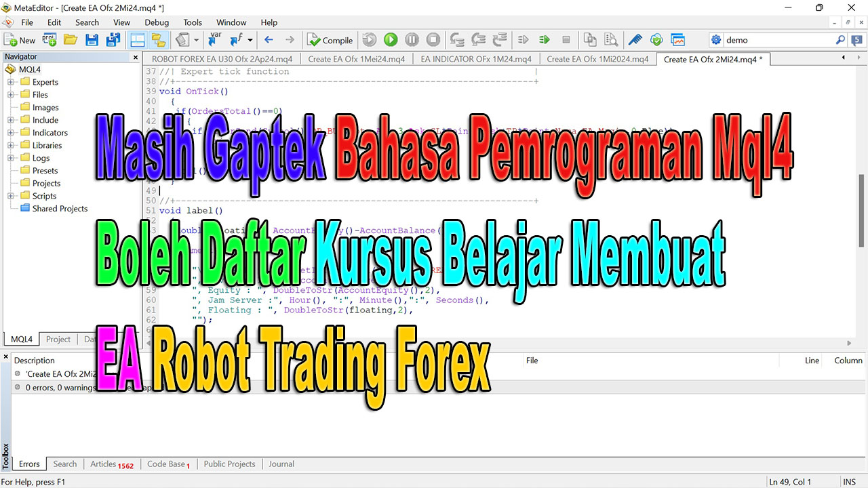Image resolution: width=868 pixels, height=488 pixels.
Task: Switch to ROBOT FOREX EA U30 Ofx 2Ap24.mq4 tab
Action: point(222,59)
